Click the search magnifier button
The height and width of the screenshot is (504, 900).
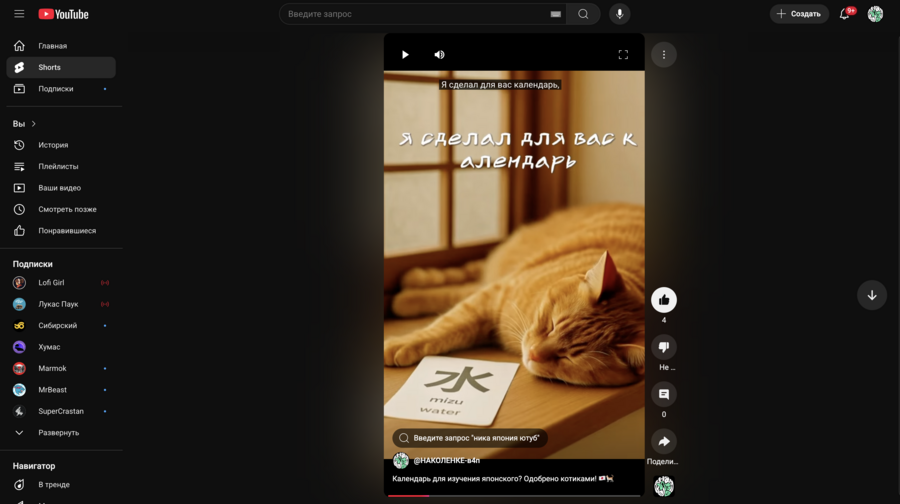click(x=583, y=14)
